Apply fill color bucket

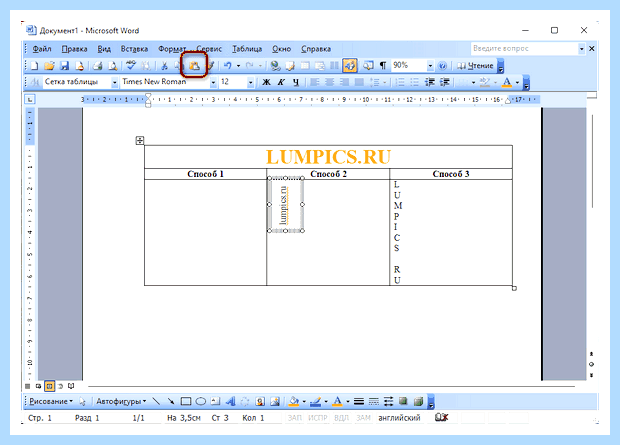point(294,401)
